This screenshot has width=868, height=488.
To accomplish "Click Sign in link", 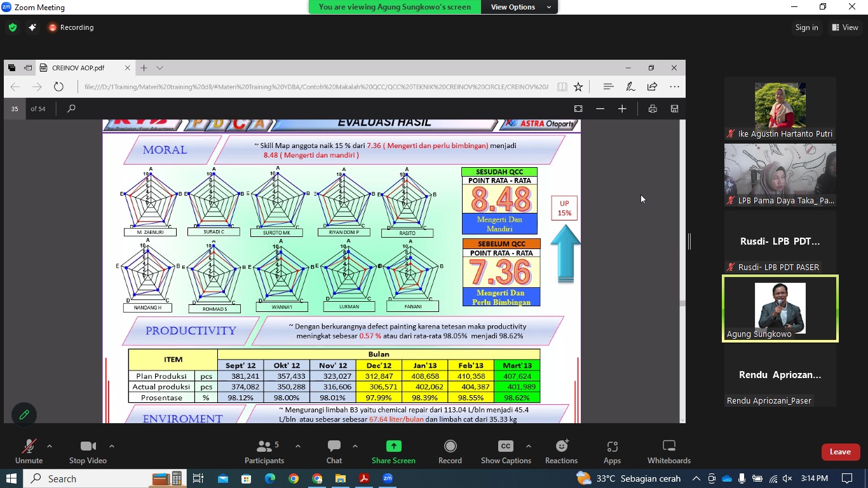I will coord(806,27).
